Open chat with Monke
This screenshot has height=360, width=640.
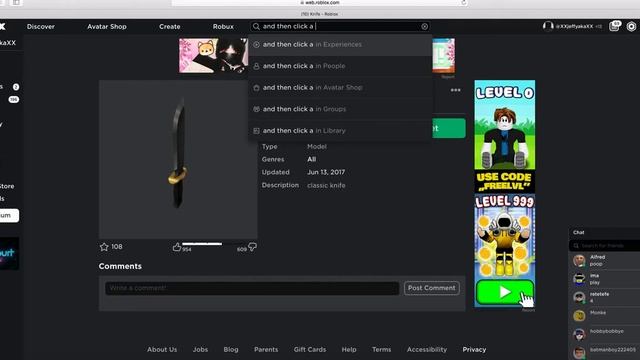[604, 316]
